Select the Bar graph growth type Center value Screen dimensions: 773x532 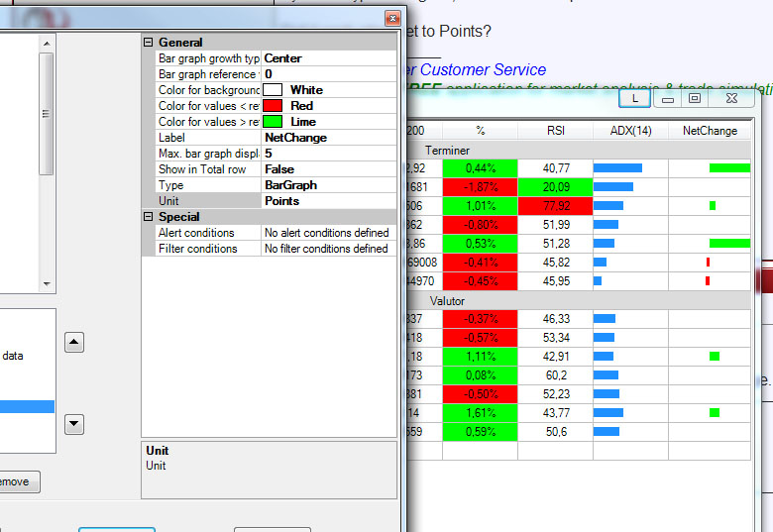(x=328, y=58)
